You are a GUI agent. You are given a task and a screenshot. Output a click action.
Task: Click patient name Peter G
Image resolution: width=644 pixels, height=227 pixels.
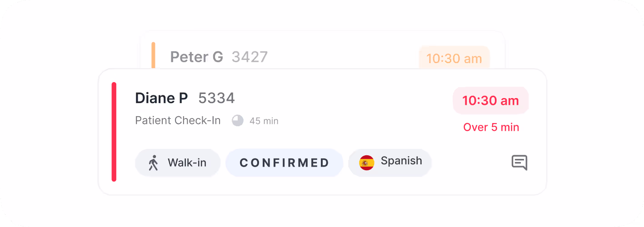pyautogui.click(x=196, y=57)
